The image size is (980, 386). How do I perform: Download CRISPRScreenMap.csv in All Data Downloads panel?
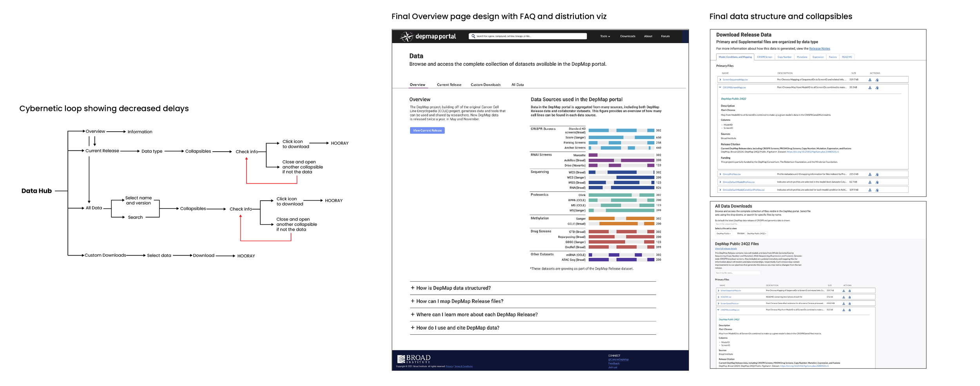(x=844, y=310)
